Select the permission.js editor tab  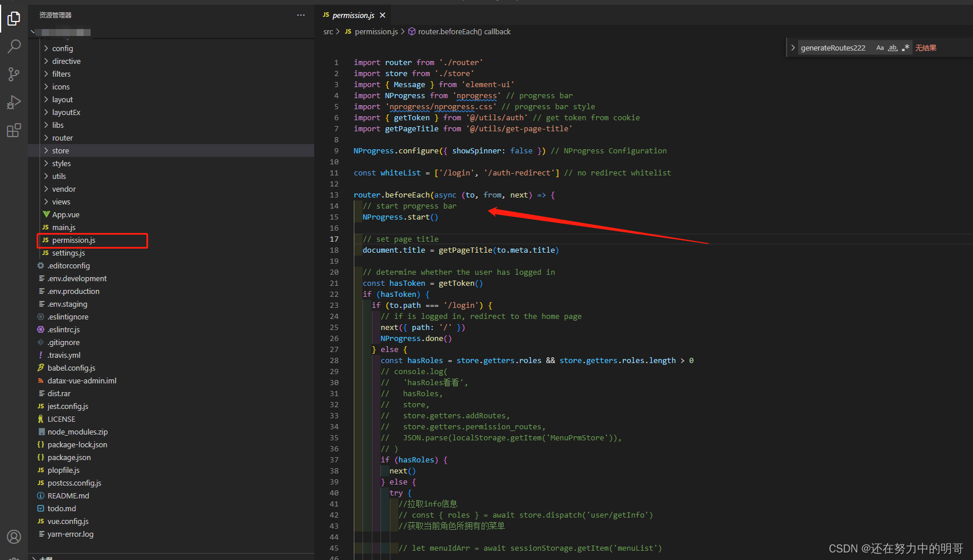pyautogui.click(x=354, y=15)
